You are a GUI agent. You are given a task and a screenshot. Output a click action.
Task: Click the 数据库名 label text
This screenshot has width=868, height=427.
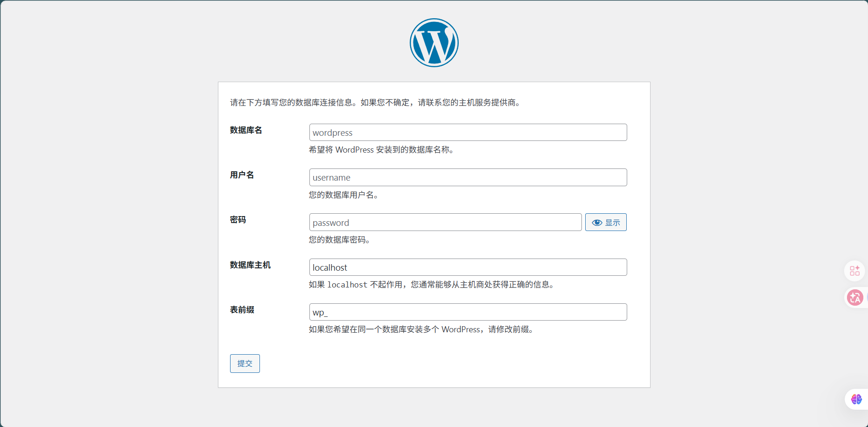click(x=246, y=130)
